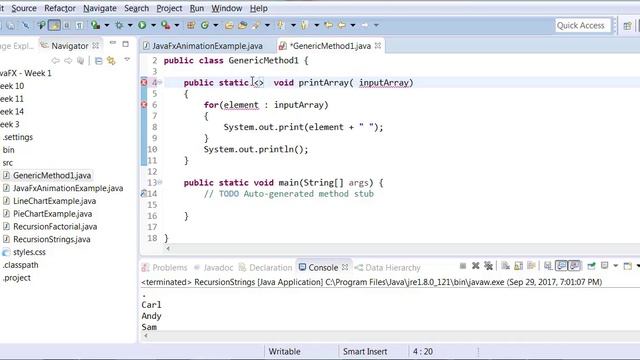
Task: Click Remove Launch X in Console toolbar
Action: [x=476, y=266]
